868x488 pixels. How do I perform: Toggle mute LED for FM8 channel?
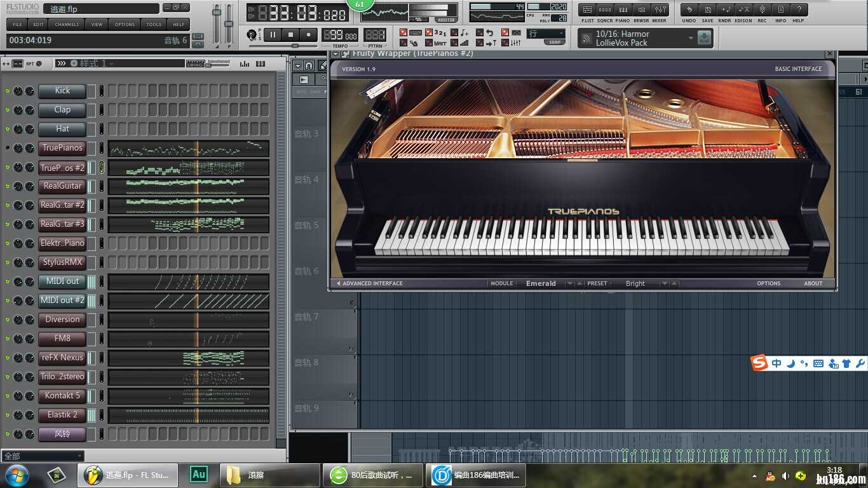(8, 339)
